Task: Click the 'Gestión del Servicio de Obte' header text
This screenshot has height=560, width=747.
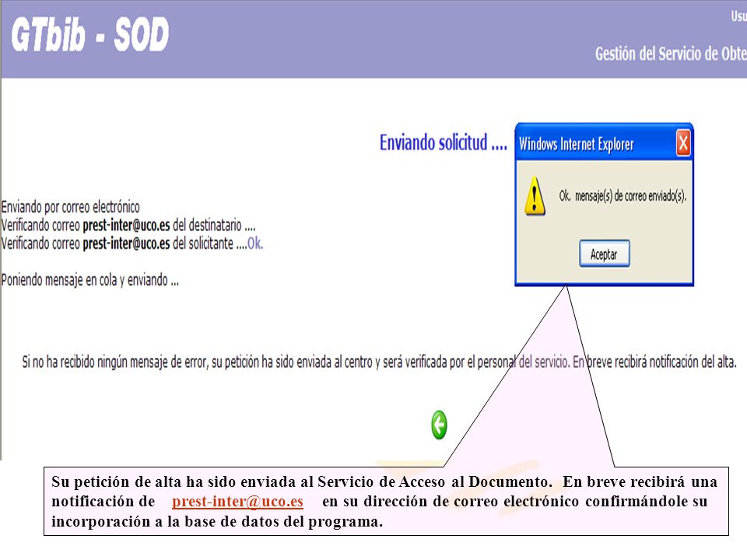Action: [x=671, y=54]
